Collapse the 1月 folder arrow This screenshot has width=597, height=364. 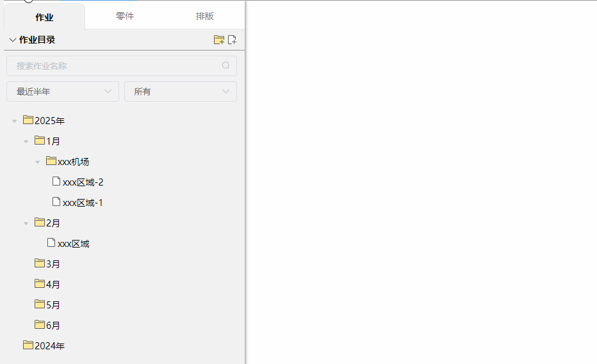pos(26,141)
